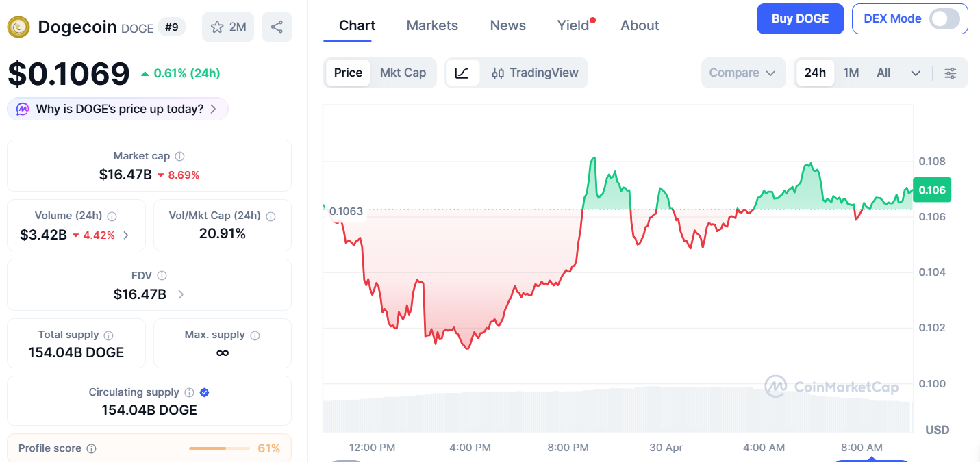This screenshot has height=462, width=980.
Task: Open Why is DOGE's price up today
Action: point(118,109)
